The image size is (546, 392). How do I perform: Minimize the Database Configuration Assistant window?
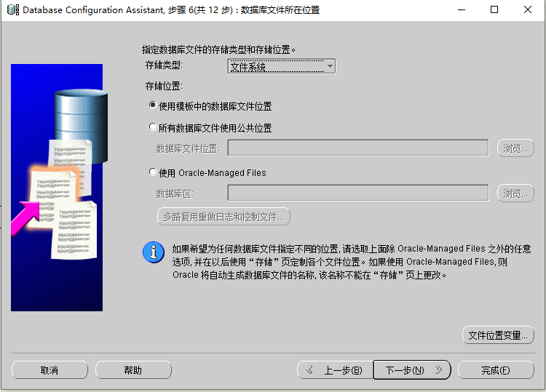coord(462,9)
